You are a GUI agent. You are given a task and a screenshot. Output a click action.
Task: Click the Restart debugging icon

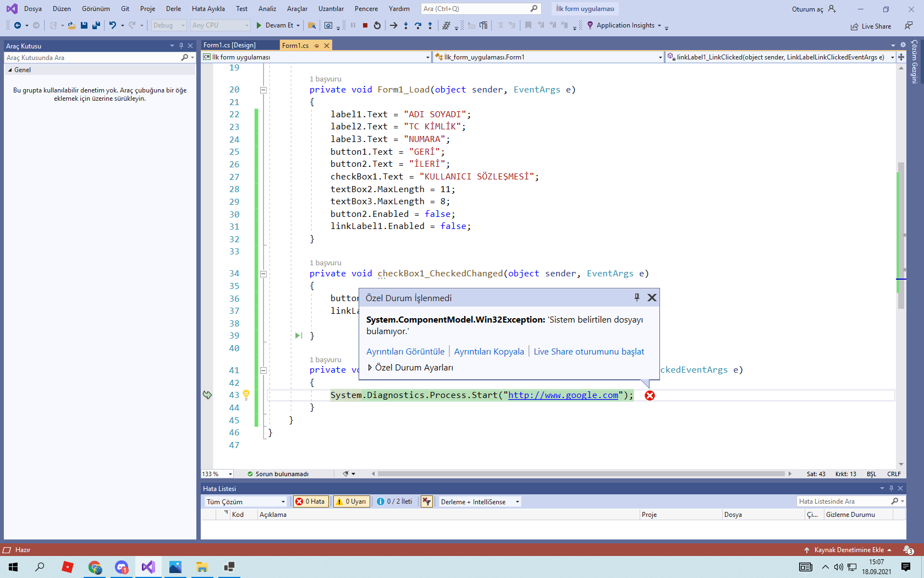pos(377,25)
